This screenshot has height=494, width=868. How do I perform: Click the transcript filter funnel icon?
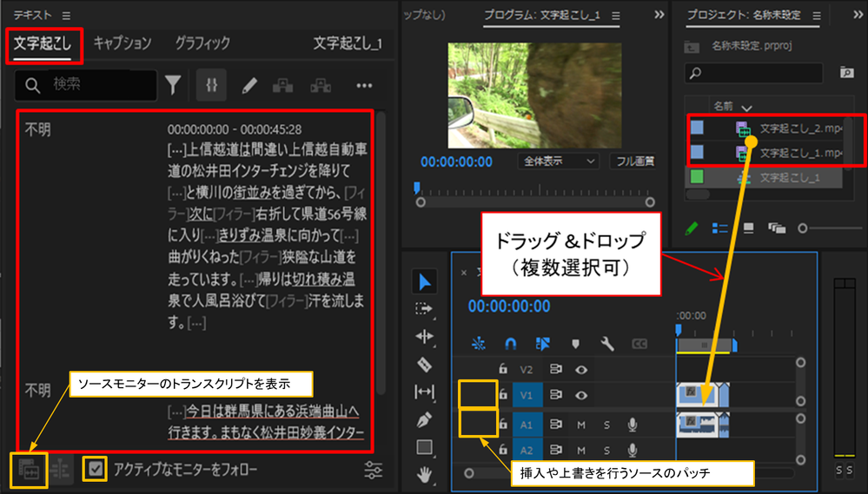[x=173, y=85]
